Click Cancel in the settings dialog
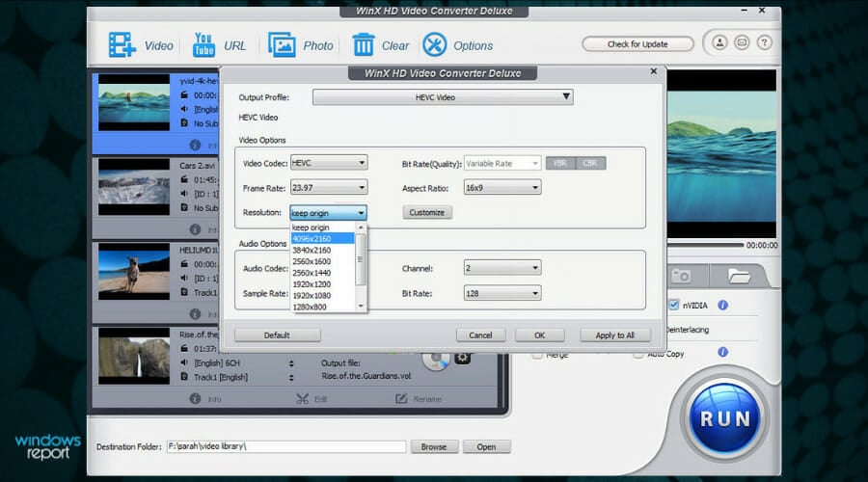The width and height of the screenshot is (868, 482). pyautogui.click(x=480, y=335)
